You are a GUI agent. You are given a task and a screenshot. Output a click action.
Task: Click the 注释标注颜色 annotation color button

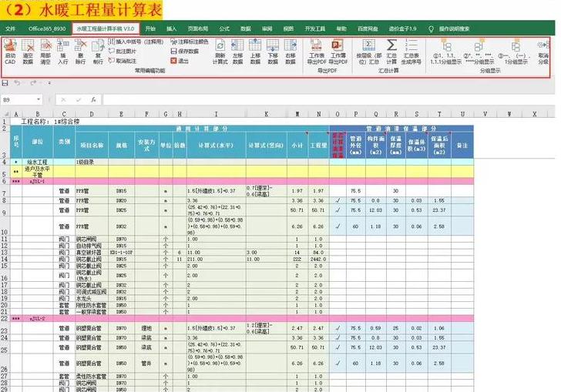(191, 42)
